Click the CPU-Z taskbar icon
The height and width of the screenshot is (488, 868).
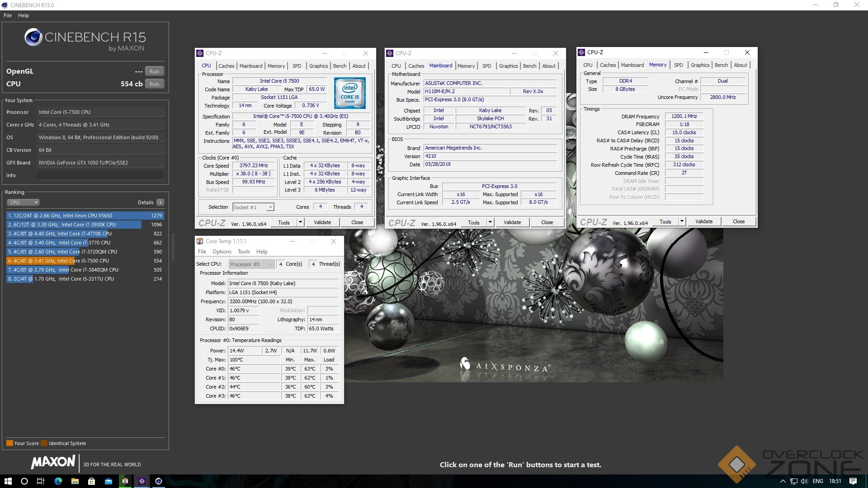(x=142, y=481)
